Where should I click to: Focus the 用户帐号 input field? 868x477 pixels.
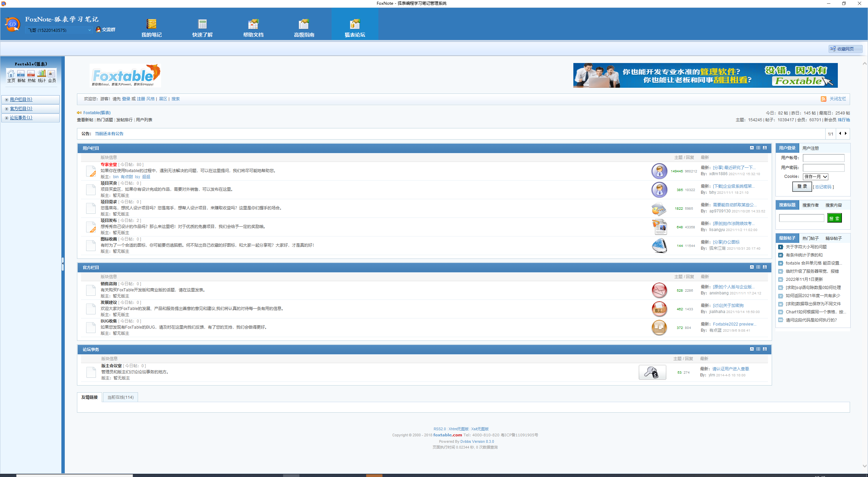(823, 158)
